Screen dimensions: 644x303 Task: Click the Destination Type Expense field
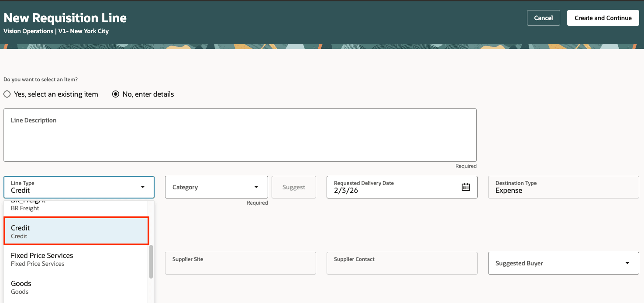pos(563,187)
